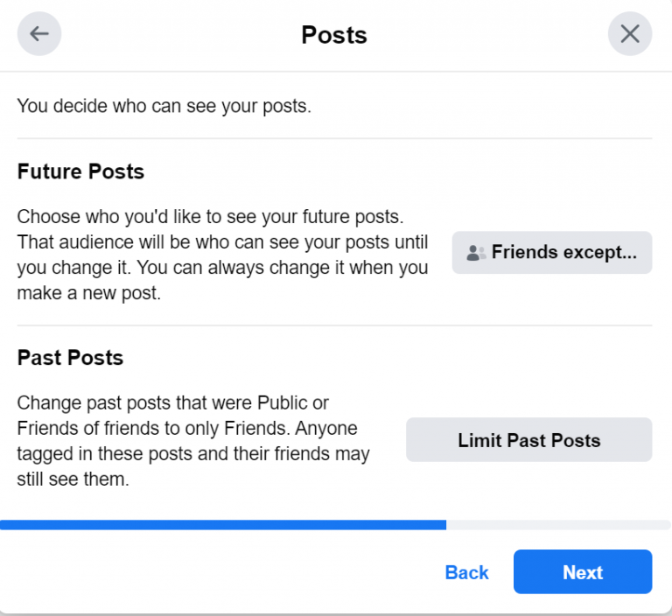Click the 'Posts' dialog title
The width and height of the screenshot is (672, 616).
(334, 35)
